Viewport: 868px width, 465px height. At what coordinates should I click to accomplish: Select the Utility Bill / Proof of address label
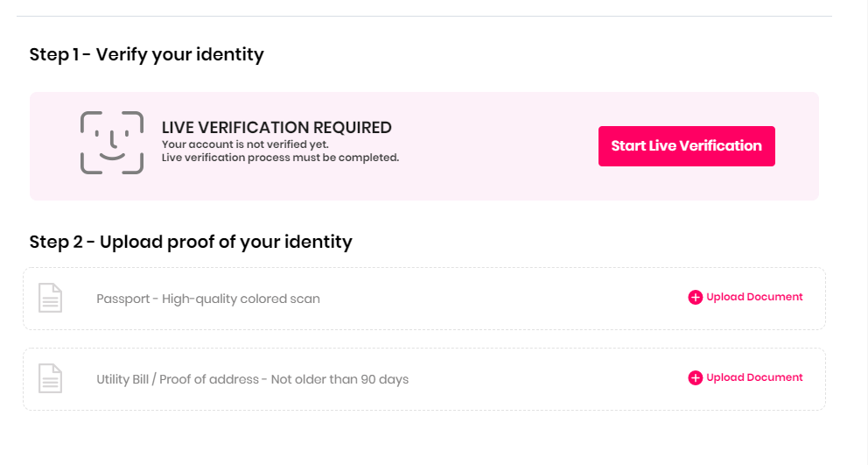coord(178,379)
